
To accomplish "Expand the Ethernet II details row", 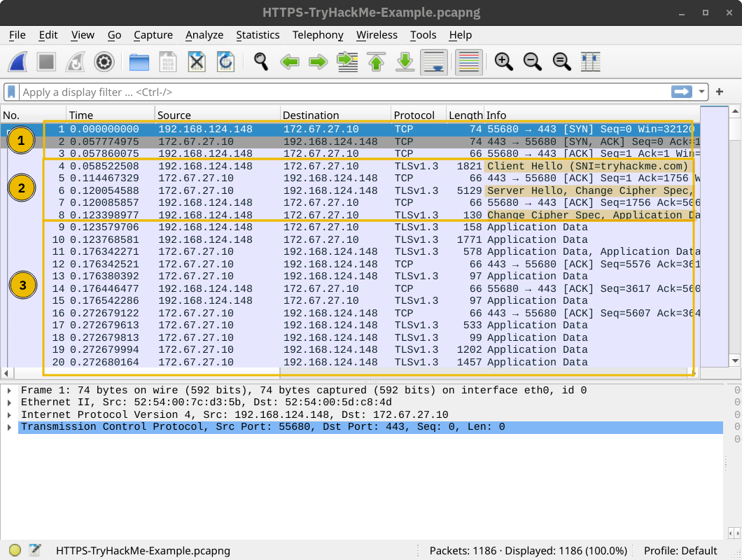I will click(x=8, y=403).
